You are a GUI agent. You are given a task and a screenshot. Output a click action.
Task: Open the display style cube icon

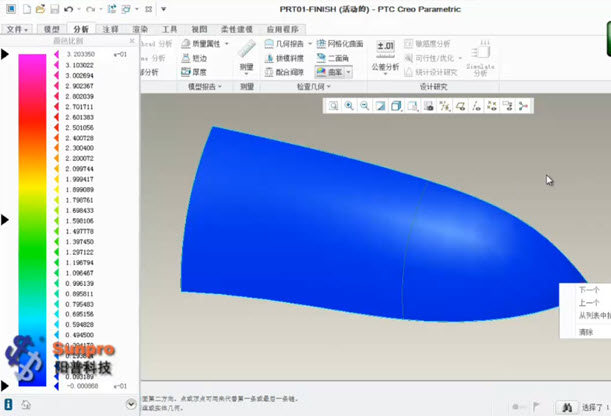coord(396,106)
